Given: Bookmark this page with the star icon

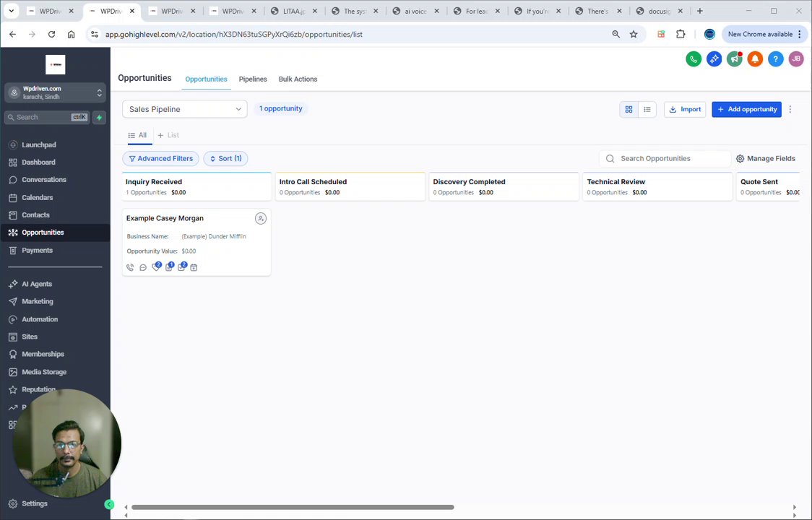Looking at the screenshot, I should (x=634, y=34).
